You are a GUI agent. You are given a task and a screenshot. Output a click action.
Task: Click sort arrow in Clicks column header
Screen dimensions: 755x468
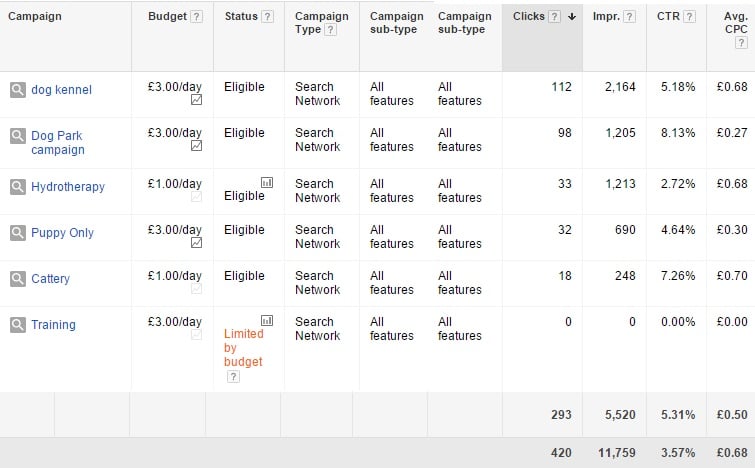[x=572, y=17]
